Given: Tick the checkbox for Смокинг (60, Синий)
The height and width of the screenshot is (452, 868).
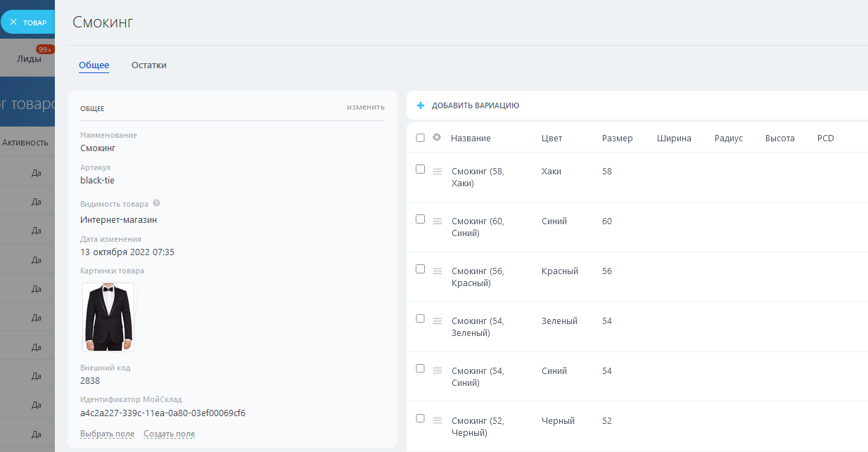Looking at the screenshot, I should pos(421,219).
